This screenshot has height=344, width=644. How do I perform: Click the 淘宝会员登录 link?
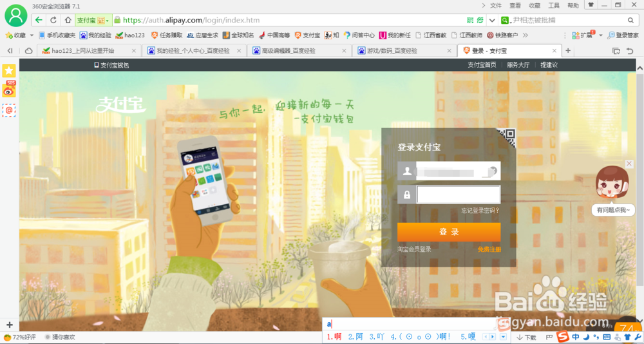click(x=414, y=249)
